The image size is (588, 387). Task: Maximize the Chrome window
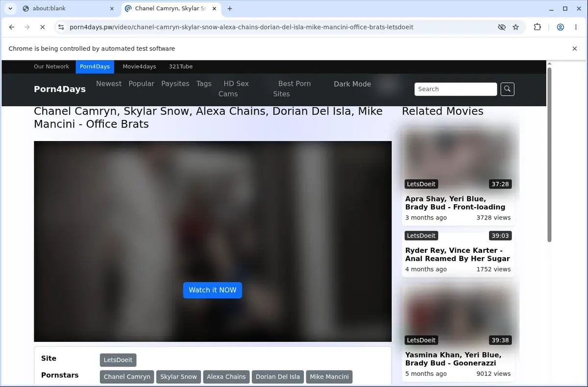[565, 8]
